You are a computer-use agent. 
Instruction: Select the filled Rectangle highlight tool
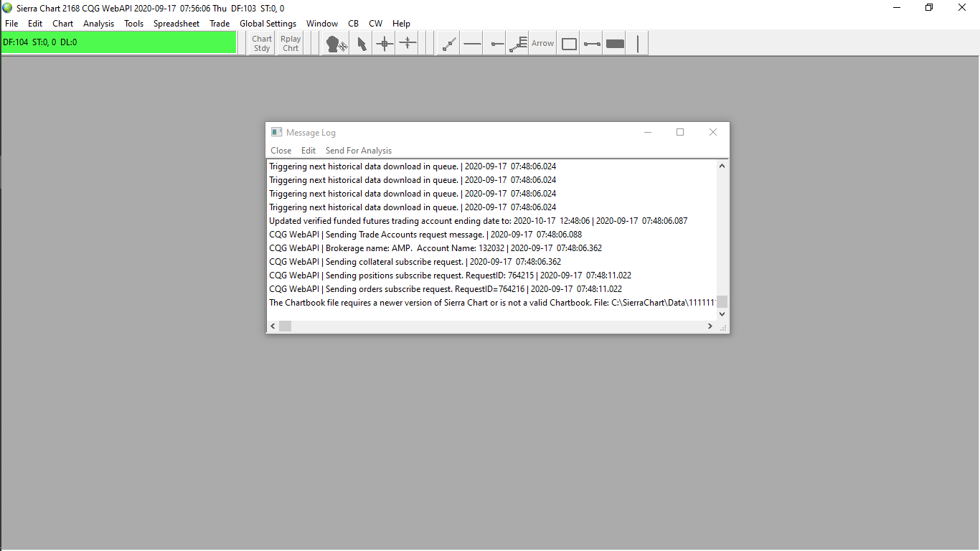point(615,44)
